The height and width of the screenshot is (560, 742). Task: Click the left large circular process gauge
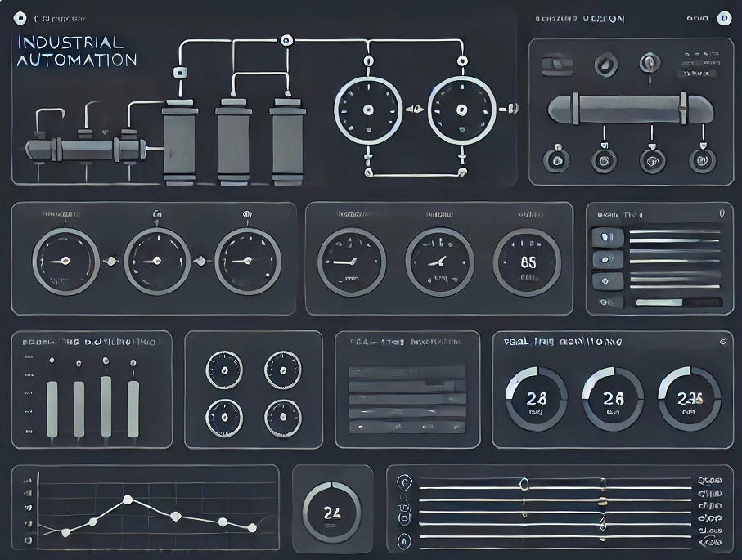[368, 110]
